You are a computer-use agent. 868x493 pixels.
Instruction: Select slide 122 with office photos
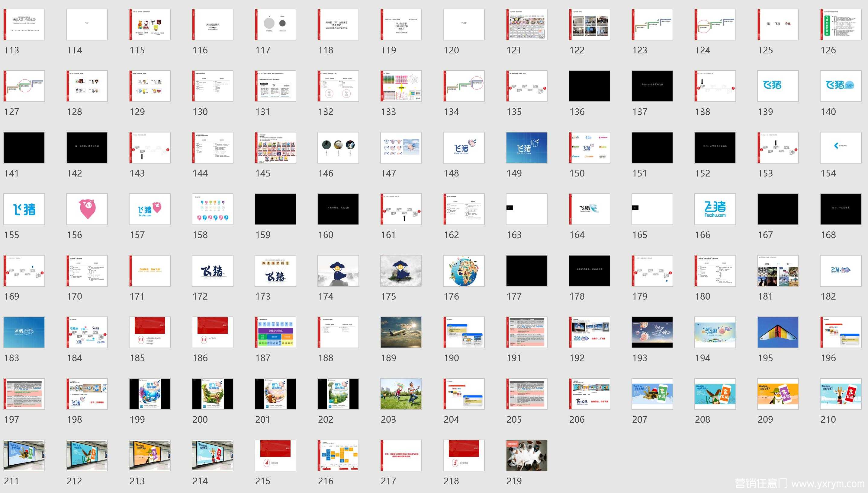coord(590,25)
